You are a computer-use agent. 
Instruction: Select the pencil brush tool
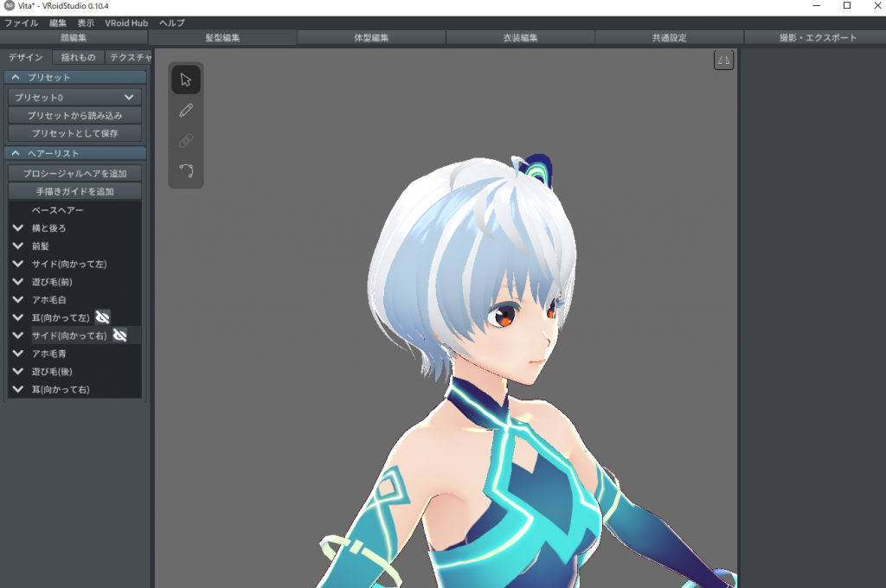(185, 111)
